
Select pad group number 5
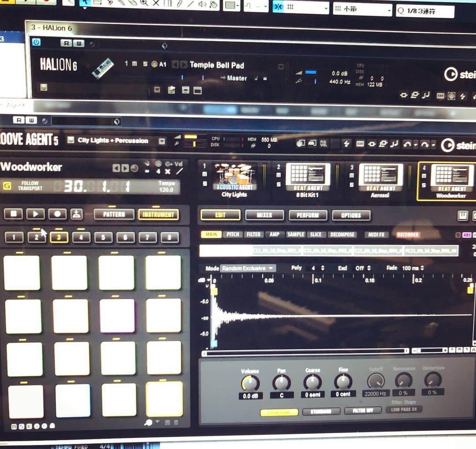pos(103,237)
